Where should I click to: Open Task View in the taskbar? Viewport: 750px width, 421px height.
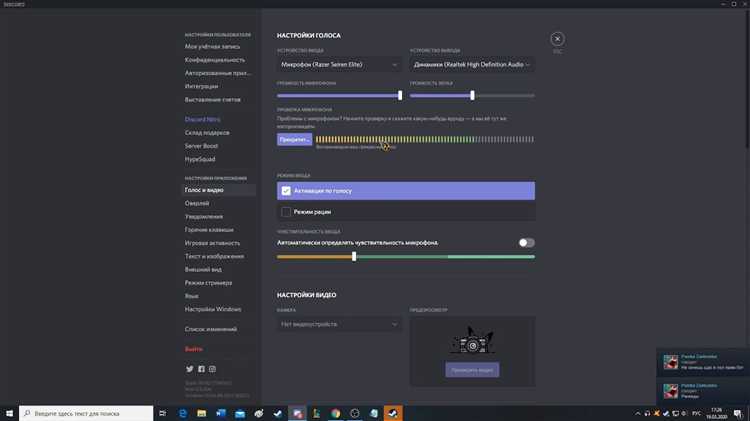[x=164, y=413]
